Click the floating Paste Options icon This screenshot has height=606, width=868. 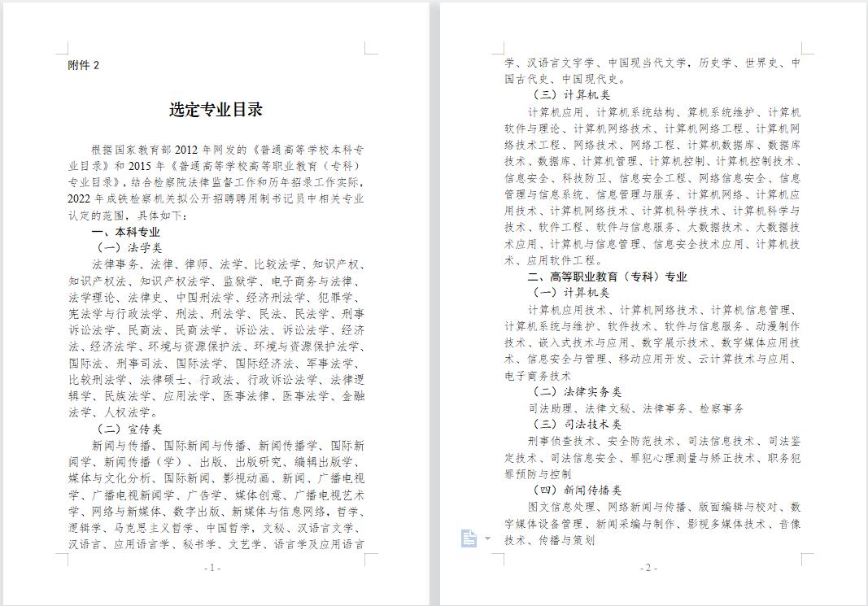point(469,537)
